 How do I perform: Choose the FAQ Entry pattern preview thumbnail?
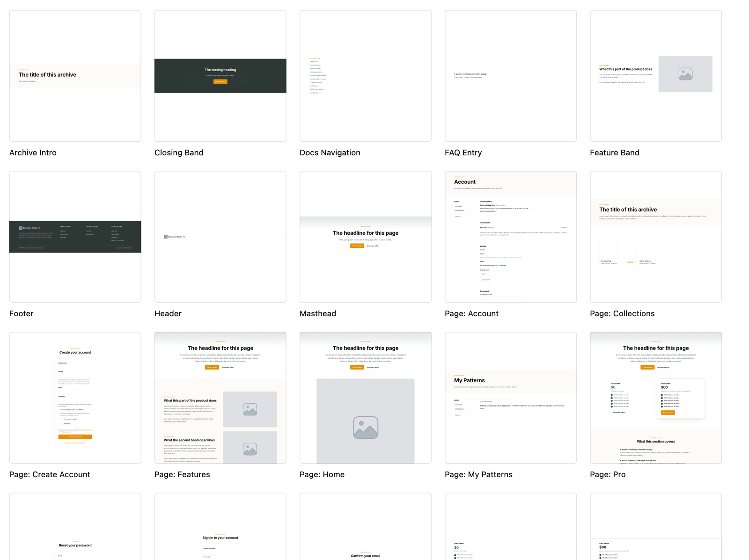pyautogui.click(x=510, y=76)
